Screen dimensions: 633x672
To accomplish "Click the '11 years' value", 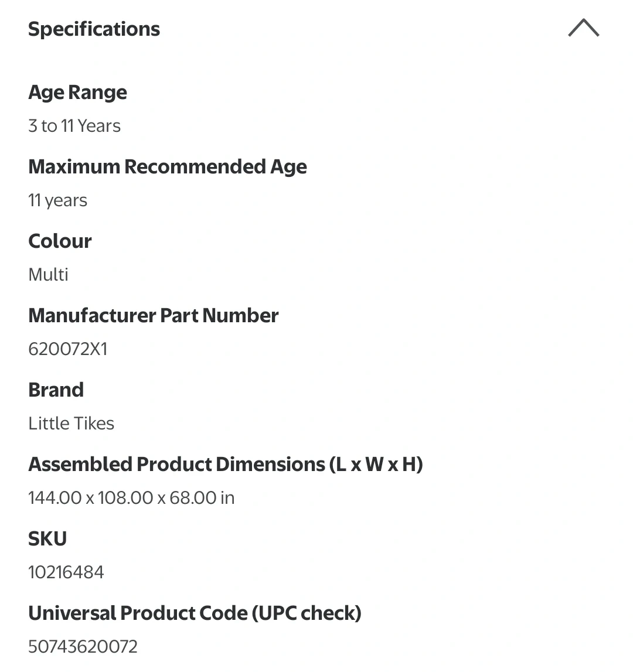I will [x=57, y=200].
